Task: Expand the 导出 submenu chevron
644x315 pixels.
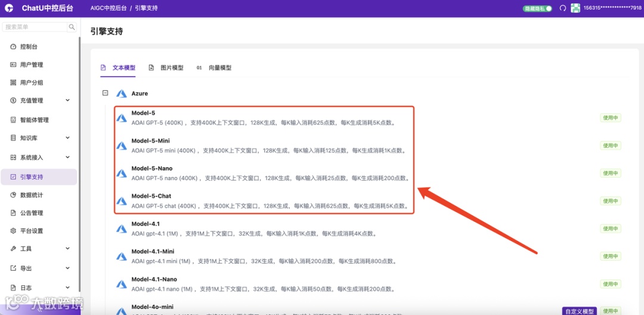Action: click(68, 268)
